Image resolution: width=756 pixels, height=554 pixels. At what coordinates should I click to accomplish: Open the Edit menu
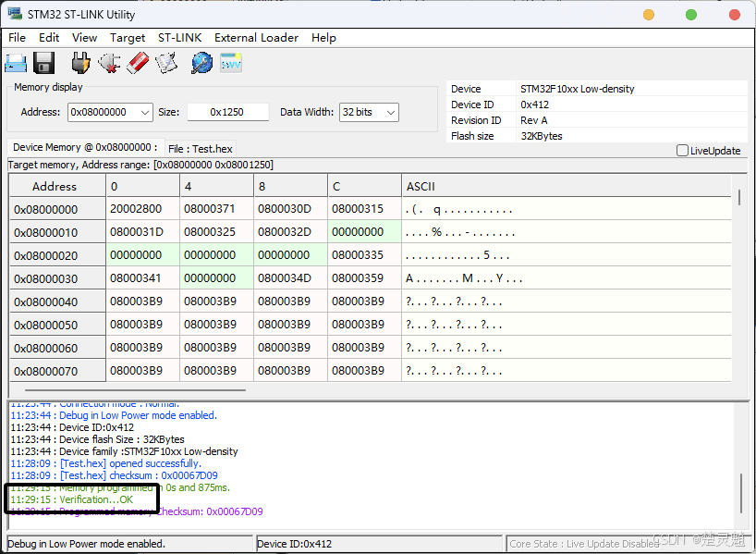pos(49,38)
